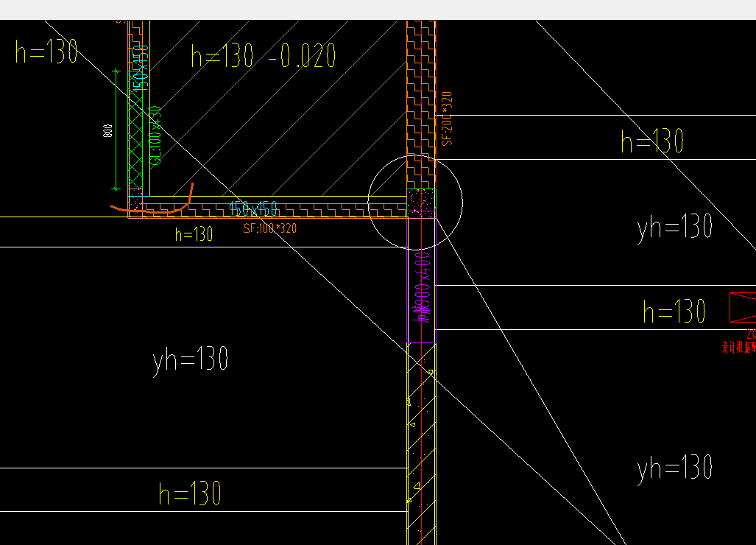Screen dimensions: 756x545
Task: Pick the small "h=130" beside SF:100*320
Action: click(194, 234)
